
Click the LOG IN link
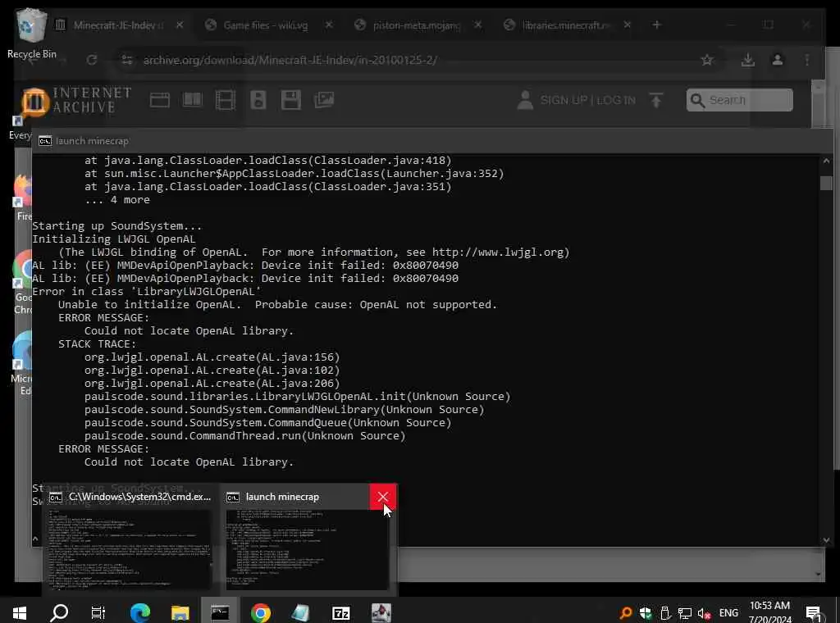click(x=616, y=100)
